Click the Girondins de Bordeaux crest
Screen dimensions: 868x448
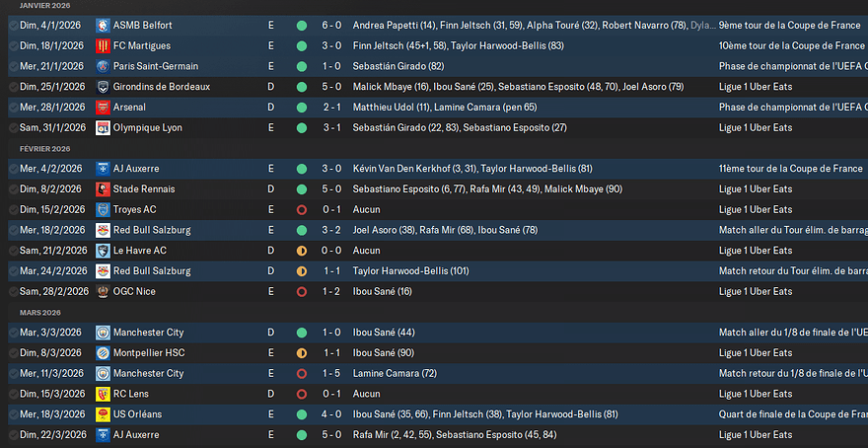pos(103,87)
